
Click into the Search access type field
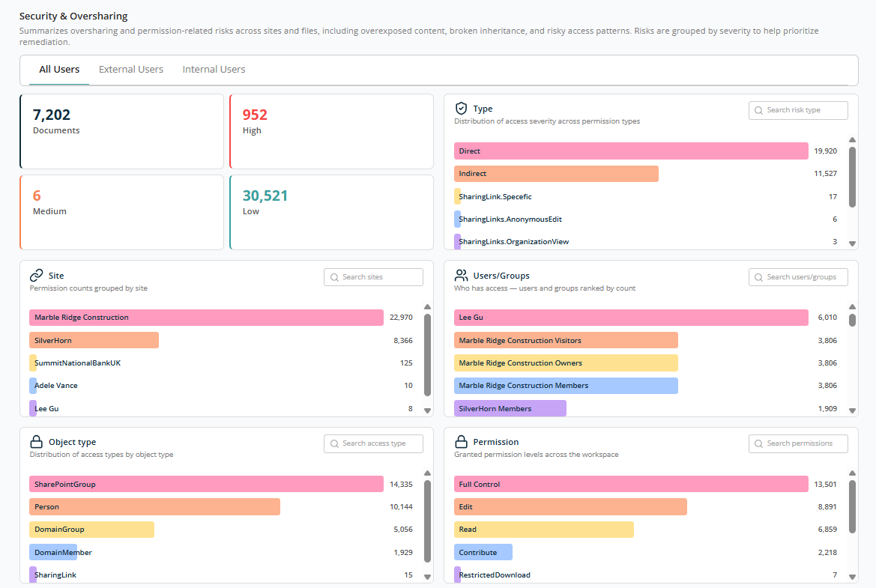click(x=373, y=443)
